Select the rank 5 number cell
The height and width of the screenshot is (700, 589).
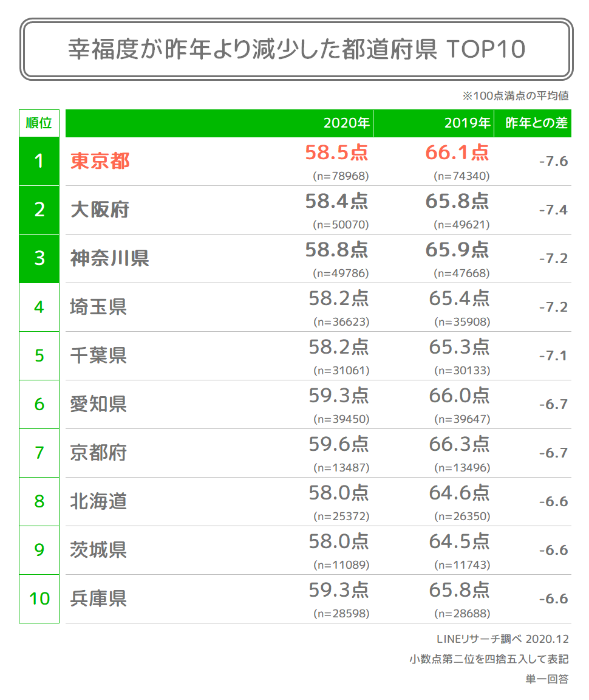coord(39,356)
